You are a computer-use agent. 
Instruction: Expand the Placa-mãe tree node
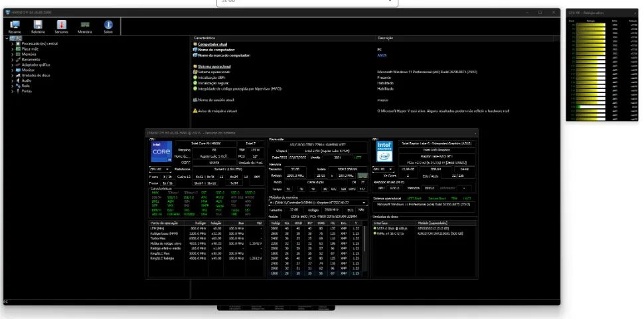[x=13, y=49]
